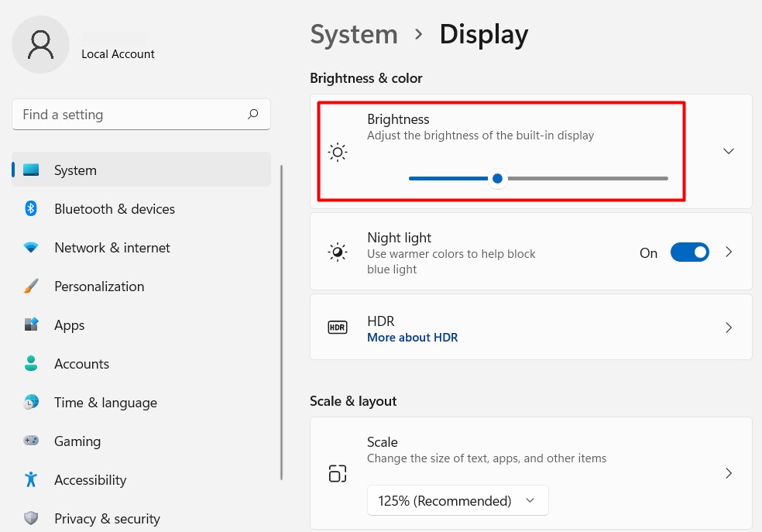
Task: Click the brightness slider handle
Action: pyautogui.click(x=498, y=179)
